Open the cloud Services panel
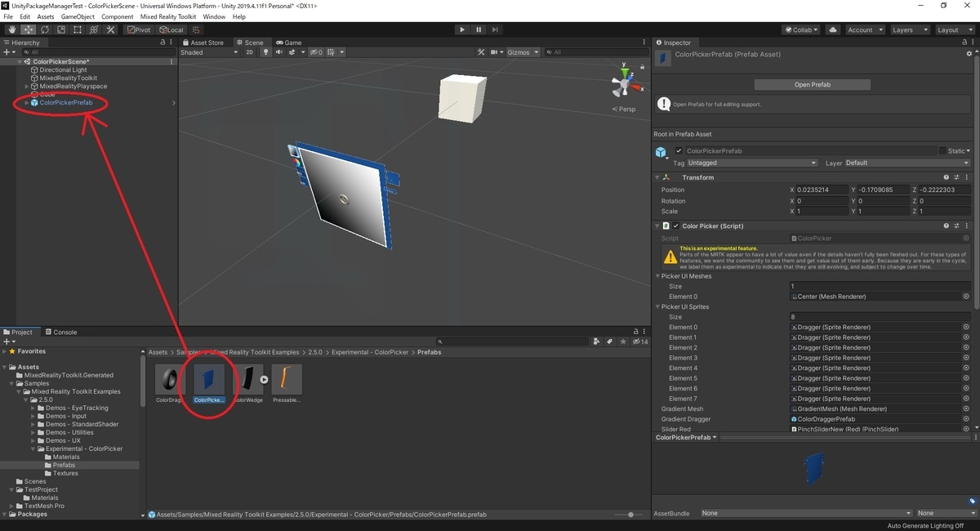Viewport: 980px width, 531px height. pyautogui.click(x=832, y=30)
